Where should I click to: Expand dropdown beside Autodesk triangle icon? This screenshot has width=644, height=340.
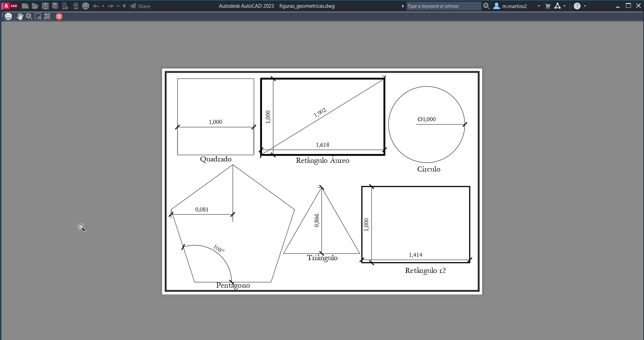(x=564, y=6)
